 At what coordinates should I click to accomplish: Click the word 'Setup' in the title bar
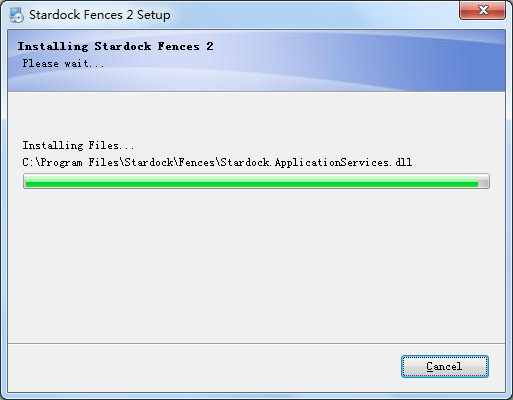pyautogui.click(x=154, y=15)
